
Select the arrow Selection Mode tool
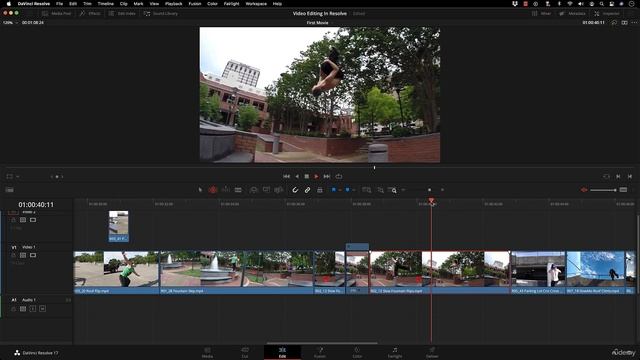(200, 190)
